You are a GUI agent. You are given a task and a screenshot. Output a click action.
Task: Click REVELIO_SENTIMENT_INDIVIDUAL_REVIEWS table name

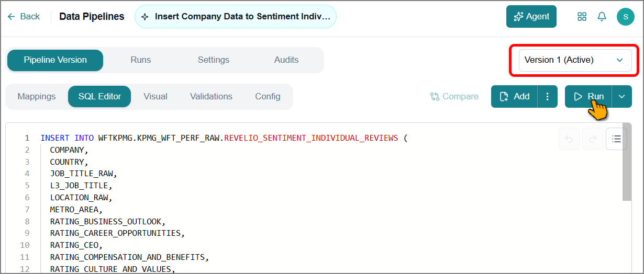(311, 138)
